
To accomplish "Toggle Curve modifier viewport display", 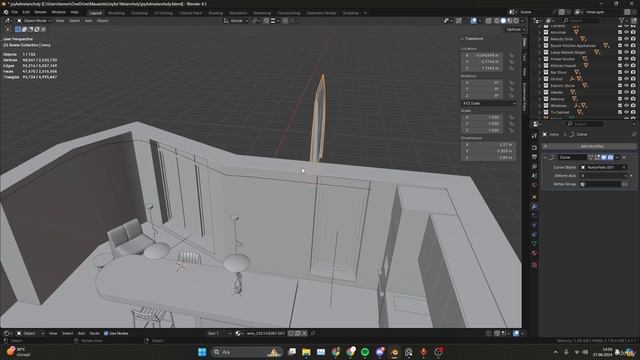I will coord(604,157).
